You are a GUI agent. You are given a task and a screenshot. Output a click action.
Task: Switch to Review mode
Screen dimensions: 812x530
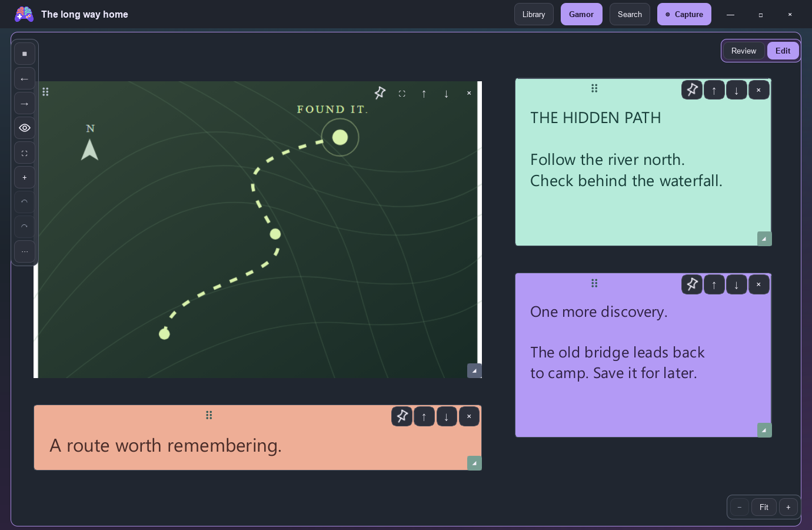click(744, 51)
